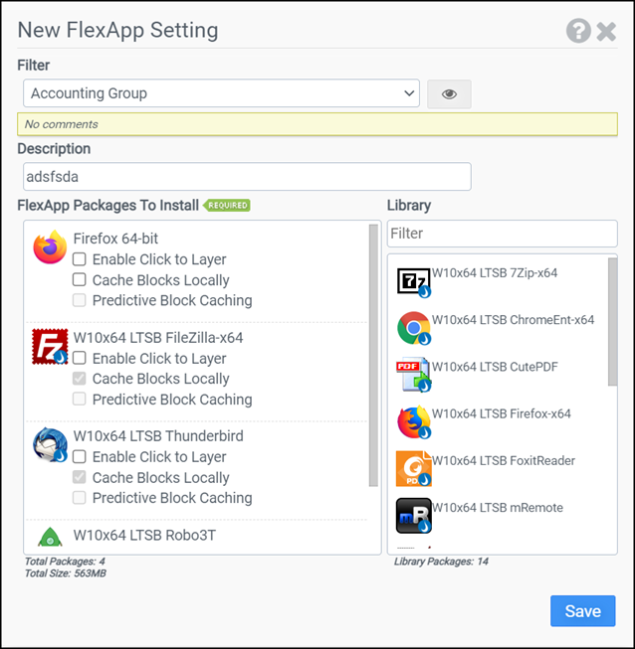This screenshot has width=635, height=649.
Task: Select the CutePDF library icon
Action: coord(413,375)
